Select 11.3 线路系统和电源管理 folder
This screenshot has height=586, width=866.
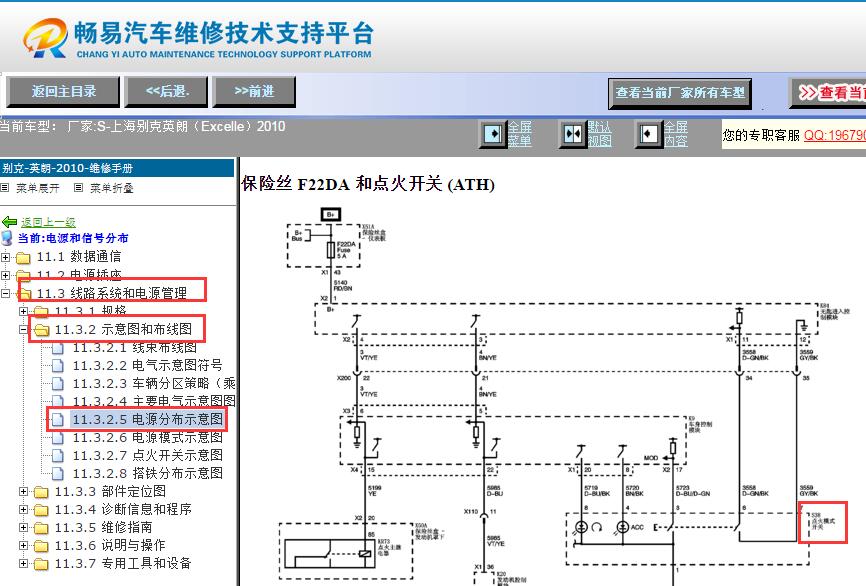(x=112, y=293)
